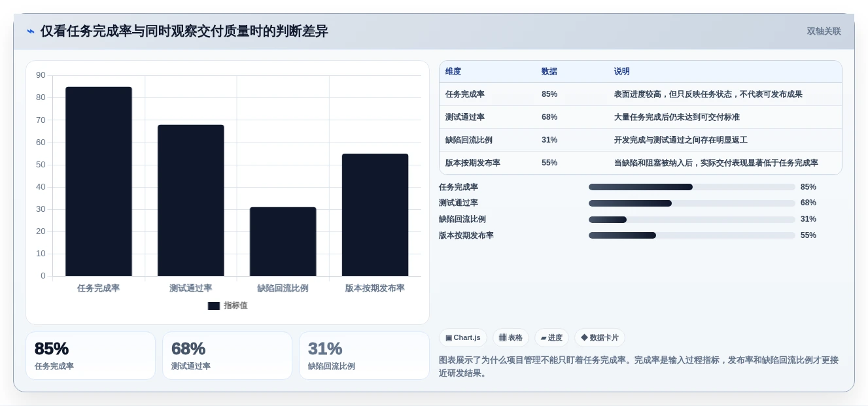Click the 任务完成率 bar in the chart

coord(99,181)
